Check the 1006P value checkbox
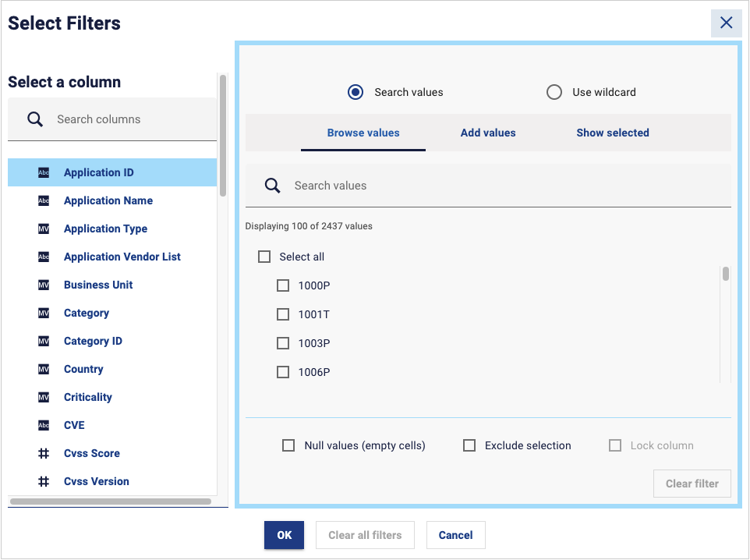Image resolution: width=750 pixels, height=560 pixels. click(283, 372)
